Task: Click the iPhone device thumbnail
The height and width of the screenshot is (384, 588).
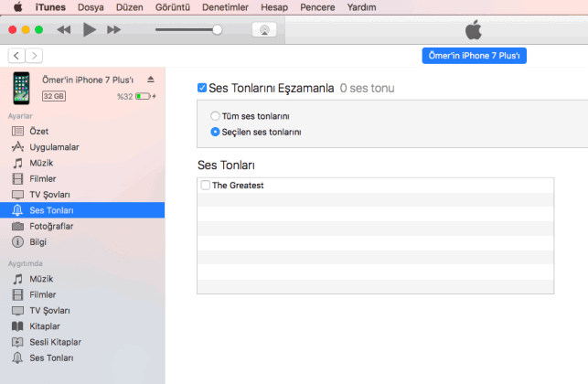Action: pos(21,88)
